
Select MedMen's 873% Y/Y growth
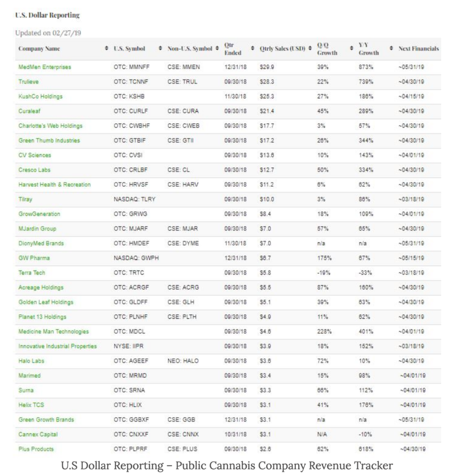(366, 67)
